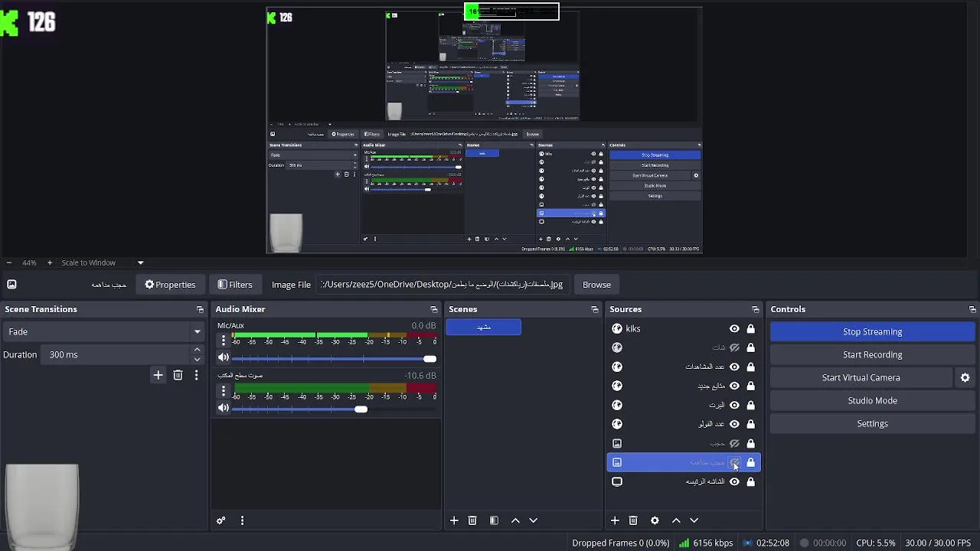980x551 pixels.
Task: Pop out the Sources dock
Action: pyautogui.click(x=755, y=309)
